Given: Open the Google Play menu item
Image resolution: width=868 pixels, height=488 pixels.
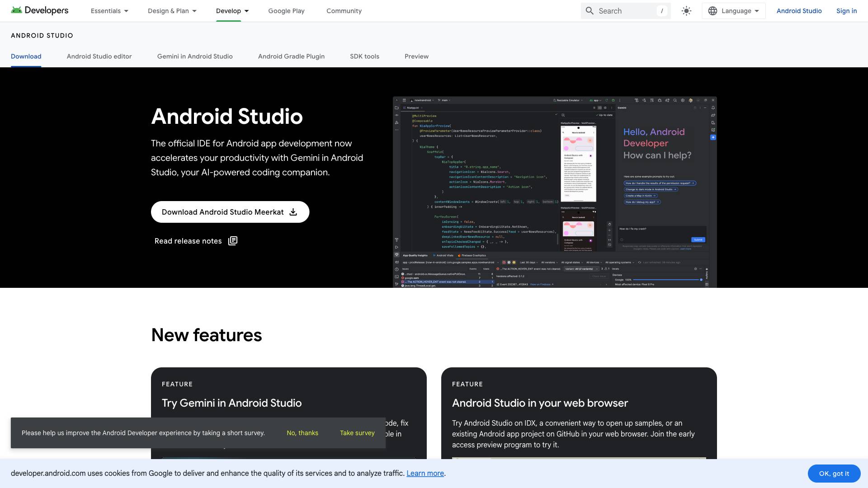Looking at the screenshot, I should point(286,11).
